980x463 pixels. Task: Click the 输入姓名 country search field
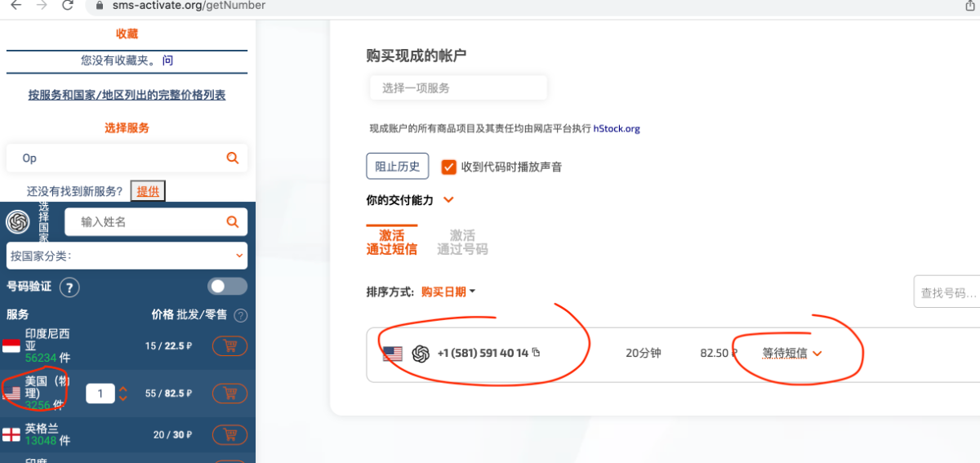coord(155,221)
